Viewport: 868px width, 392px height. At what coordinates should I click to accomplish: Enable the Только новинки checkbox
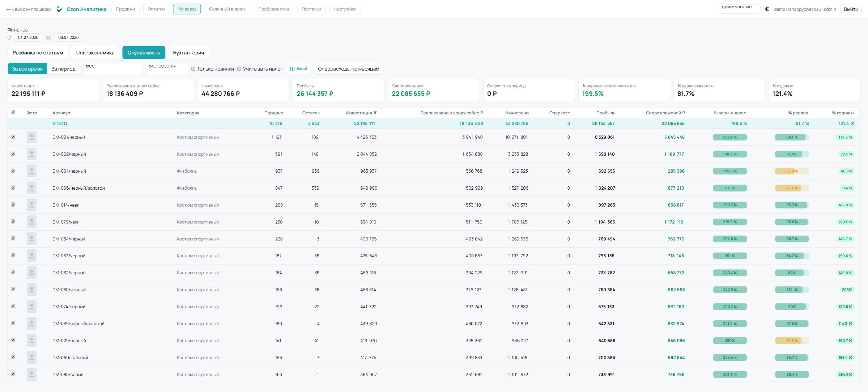pyautogui.click(x=193, y=69)
